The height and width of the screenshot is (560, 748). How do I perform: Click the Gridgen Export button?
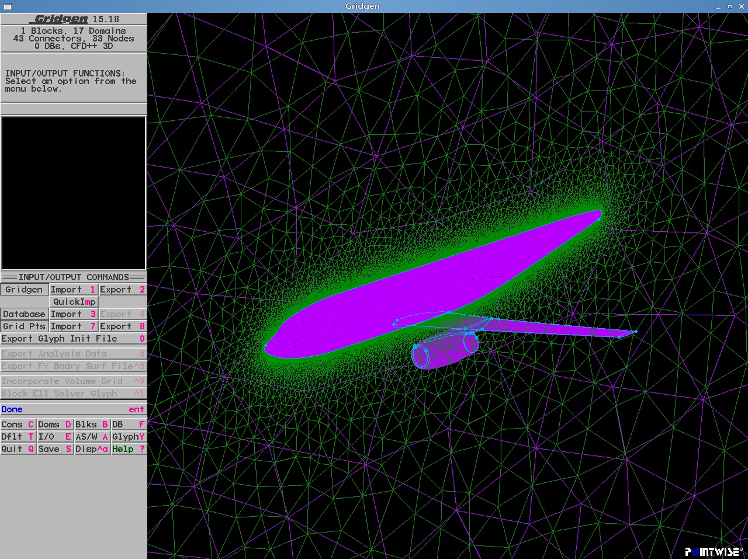[122, 290]
